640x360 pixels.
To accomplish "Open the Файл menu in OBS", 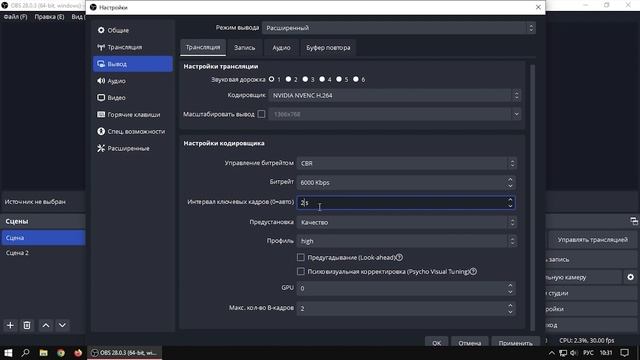I will pos(16,17).
